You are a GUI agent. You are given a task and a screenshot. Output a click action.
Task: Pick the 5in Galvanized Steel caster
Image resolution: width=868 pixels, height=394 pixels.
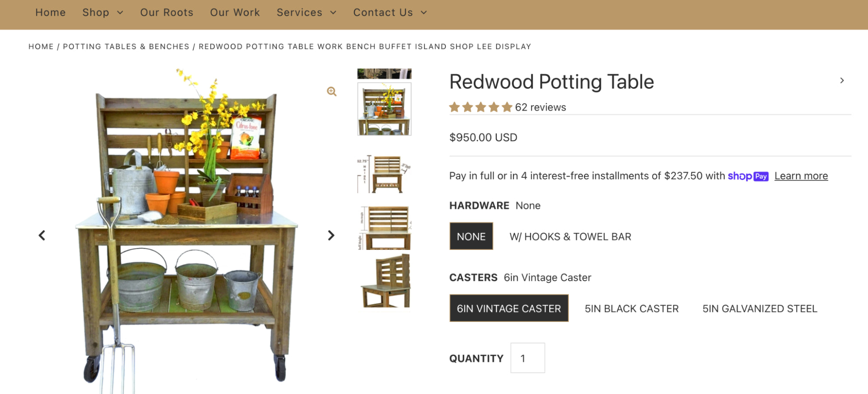[x=759, y=309]
